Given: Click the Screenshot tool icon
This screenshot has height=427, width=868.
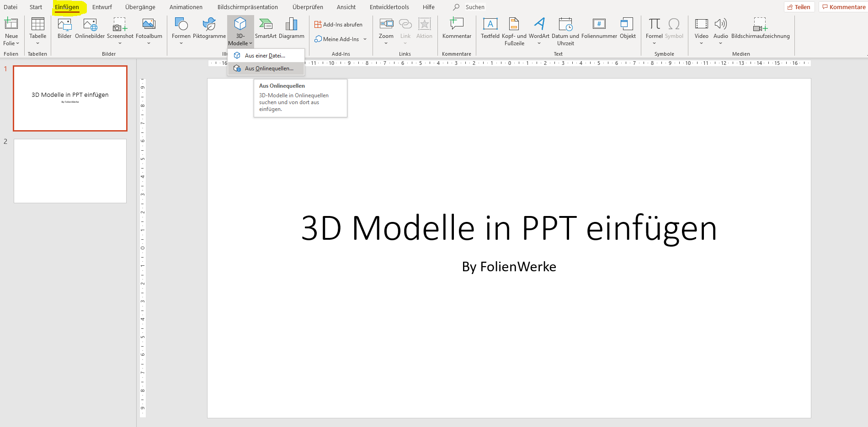Looking at the screenshot, I should [120, 24].
